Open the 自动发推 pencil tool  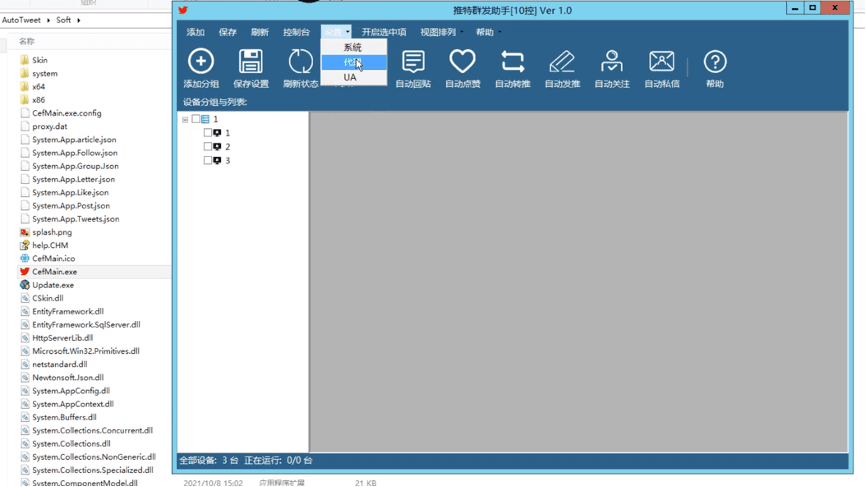(x=562, y=68)
